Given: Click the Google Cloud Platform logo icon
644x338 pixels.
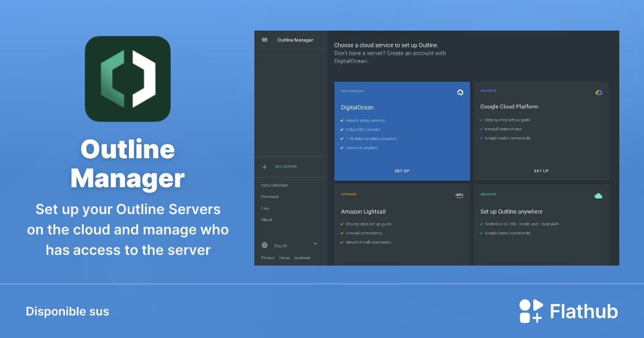Looking at the screenshot, I should 599,92.
